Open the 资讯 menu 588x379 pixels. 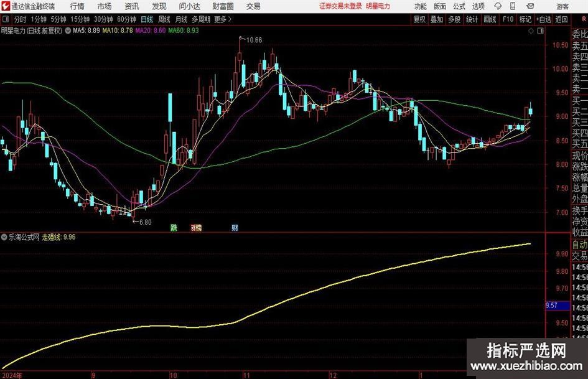point(132,6)
